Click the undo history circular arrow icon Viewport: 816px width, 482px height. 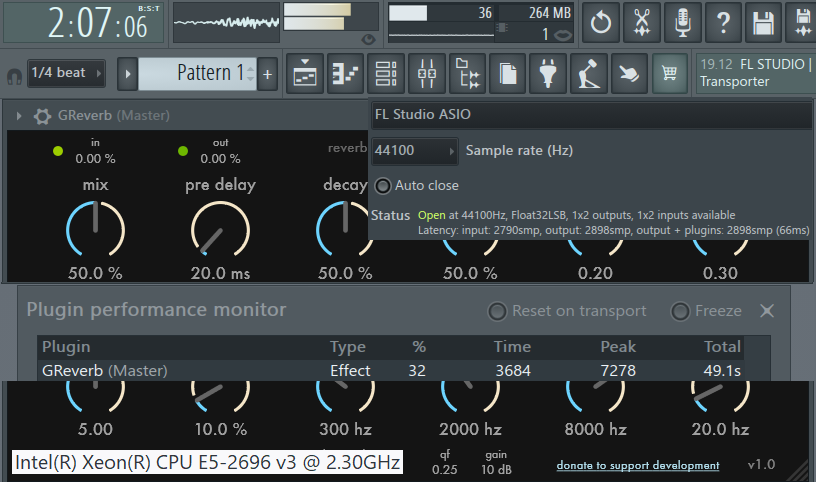pos(601,22)
